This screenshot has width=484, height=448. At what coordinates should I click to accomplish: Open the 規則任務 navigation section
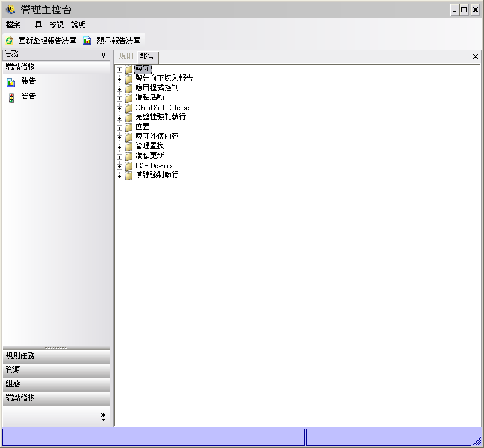coord(56,356)
